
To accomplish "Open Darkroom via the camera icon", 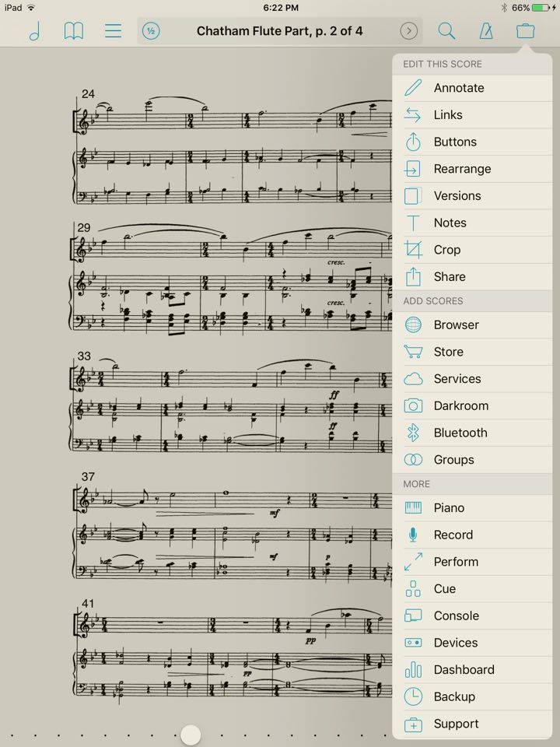I will [412, 405].
